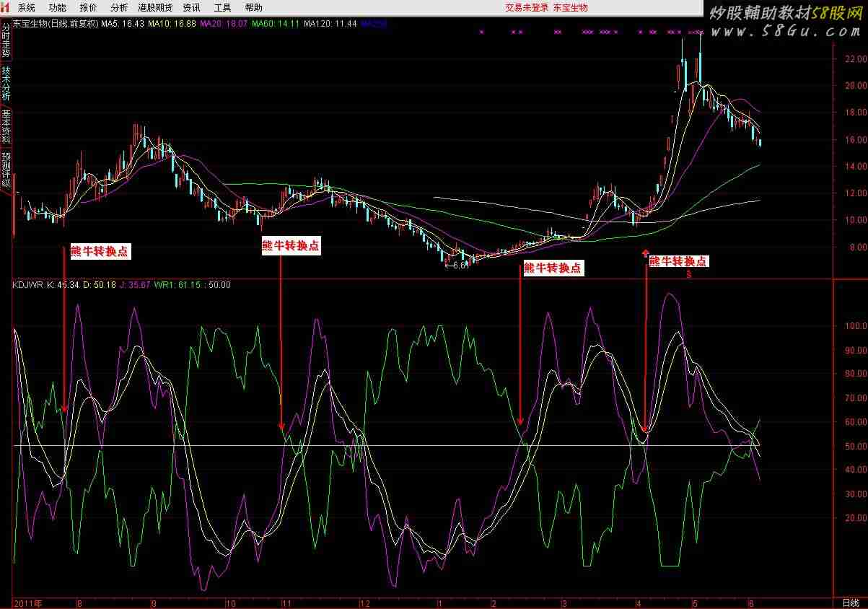Viewport: 868px width, 609px height.
Task: Open the 工具 menu
Action: pyautogui.click(x=222, y=8)
